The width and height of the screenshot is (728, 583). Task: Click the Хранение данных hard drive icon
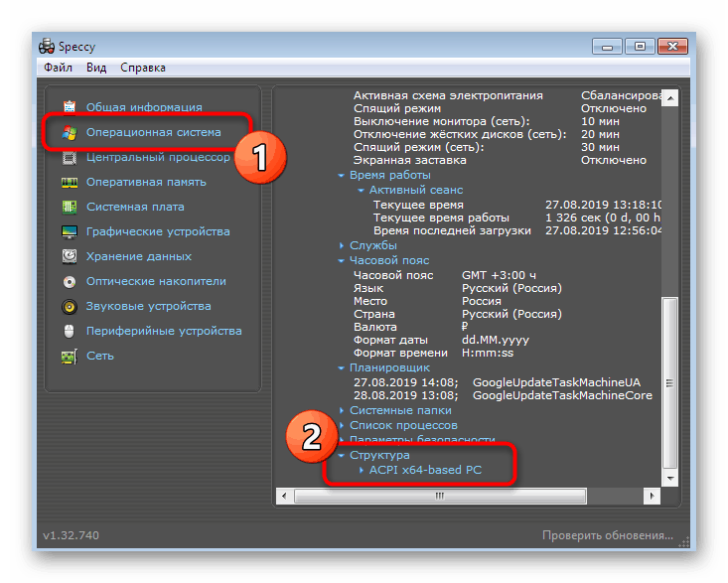click(x=70, y=256)
